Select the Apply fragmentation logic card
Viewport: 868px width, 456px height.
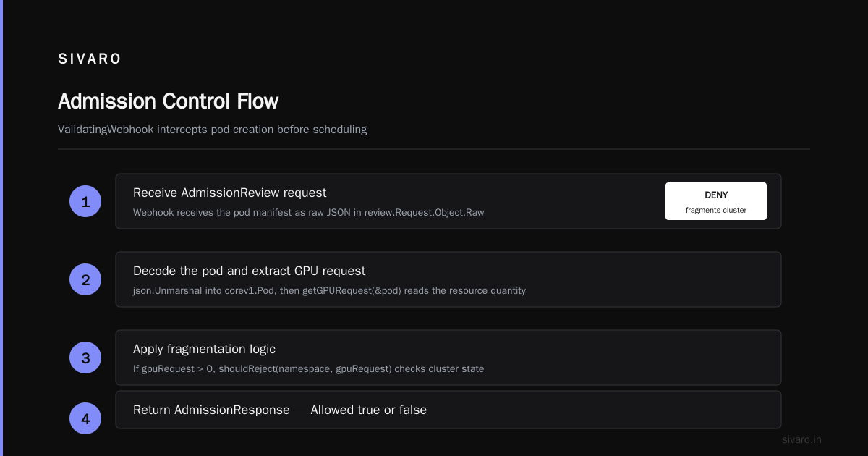448,358
